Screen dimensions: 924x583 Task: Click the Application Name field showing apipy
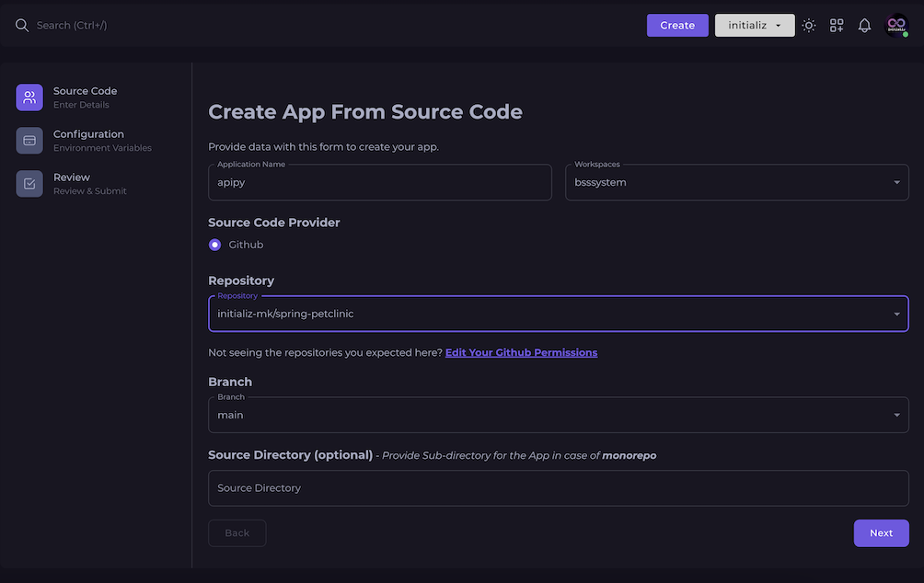[x=379, y=182]
